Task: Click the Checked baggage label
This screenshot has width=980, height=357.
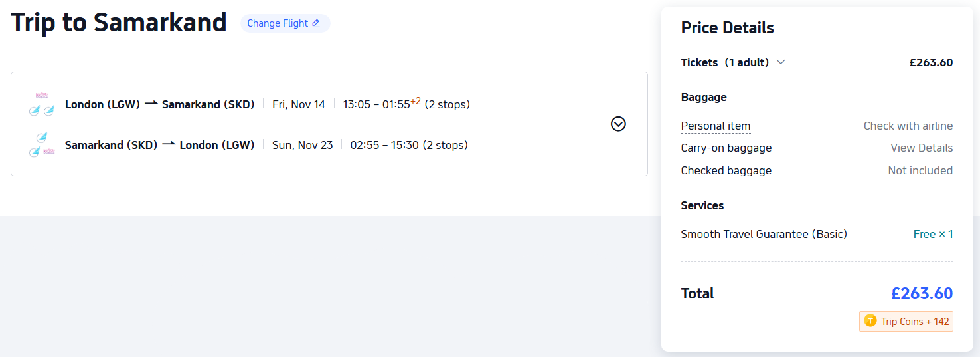Action: pyautogui.click(x=726, y=170)
